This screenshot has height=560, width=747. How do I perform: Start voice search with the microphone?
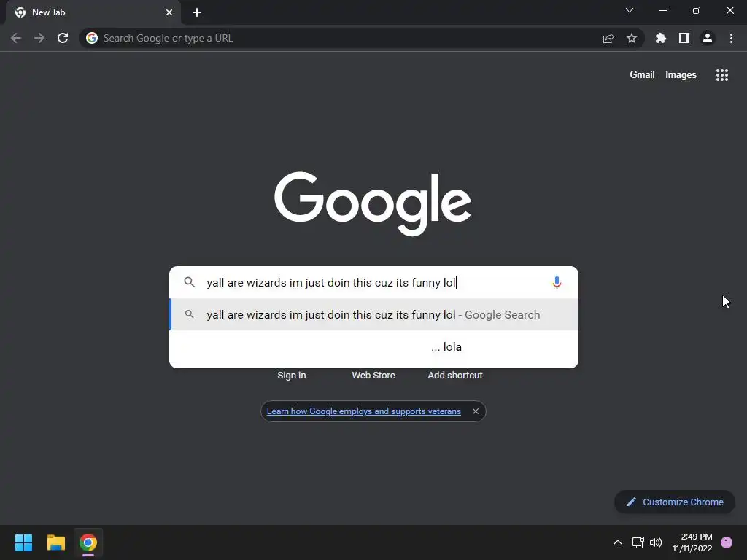[557, 282]
